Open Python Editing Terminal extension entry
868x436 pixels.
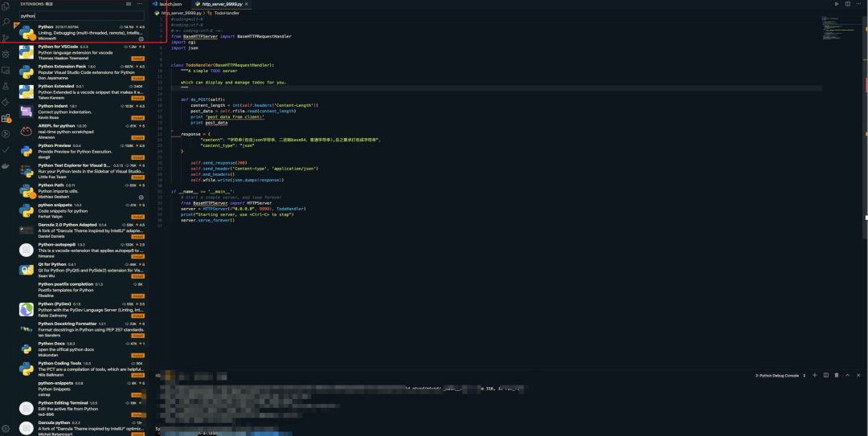[x=82, y=409]
